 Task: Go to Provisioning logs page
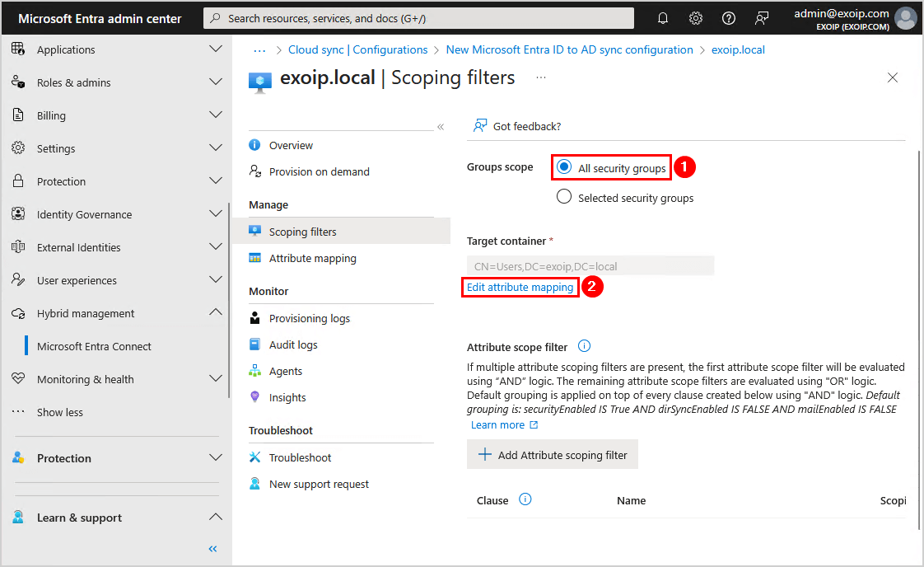(x=309, y=318)
